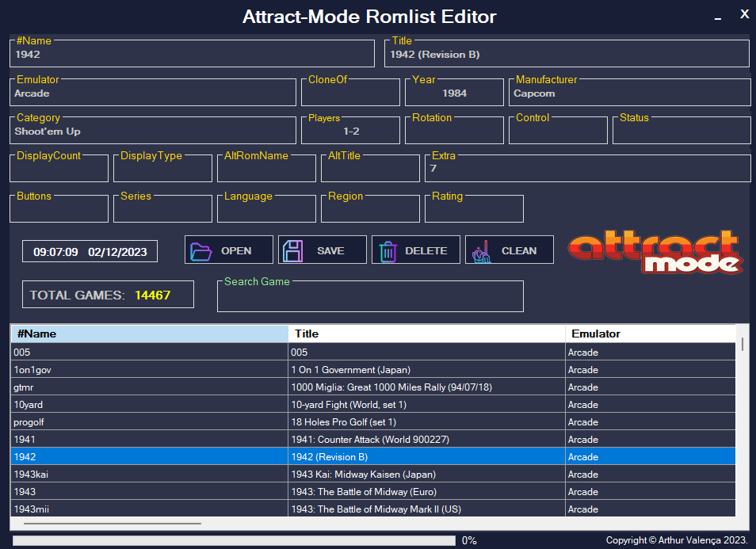Click the trash can DELETE icon
This screenshot has height=549, width=756.
click(388, 251)
